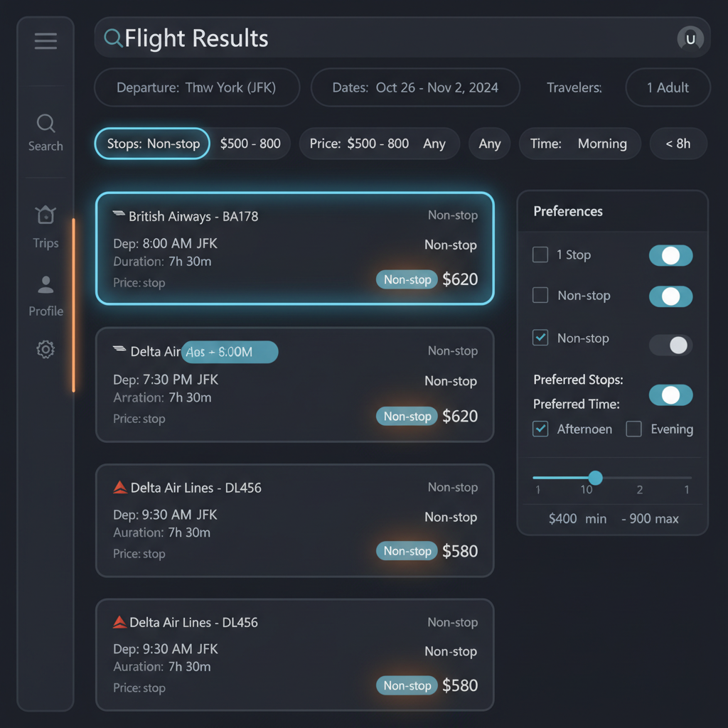The height and width of the screenshot is (728, 728).
Task: Click magnifier icon beside Flight Results
Action: click(113, 38)
